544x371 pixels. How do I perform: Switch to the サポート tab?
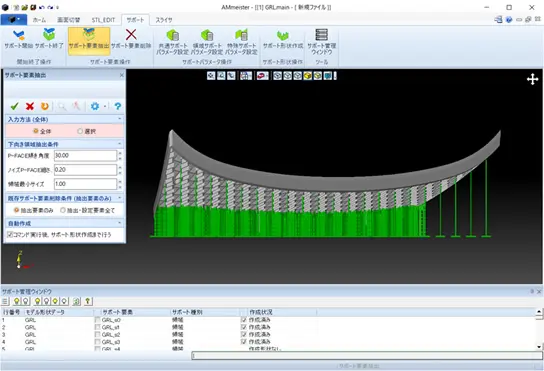135,20
